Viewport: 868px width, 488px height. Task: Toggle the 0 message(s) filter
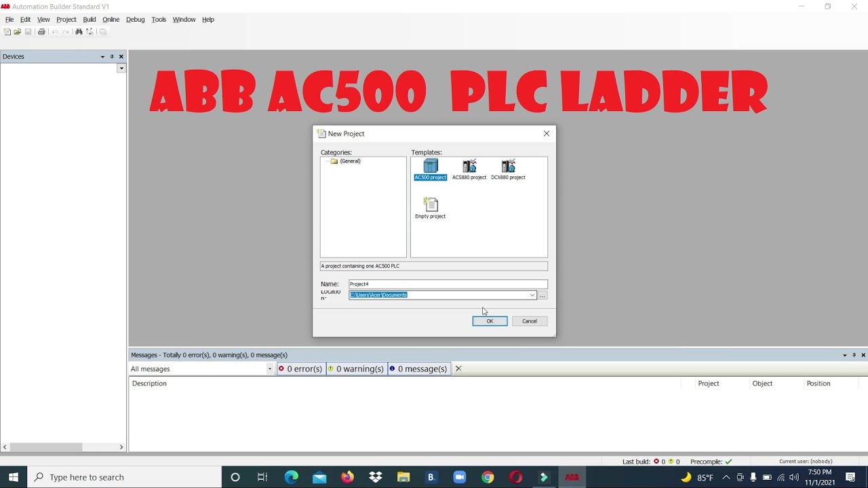tap(419, 369)
